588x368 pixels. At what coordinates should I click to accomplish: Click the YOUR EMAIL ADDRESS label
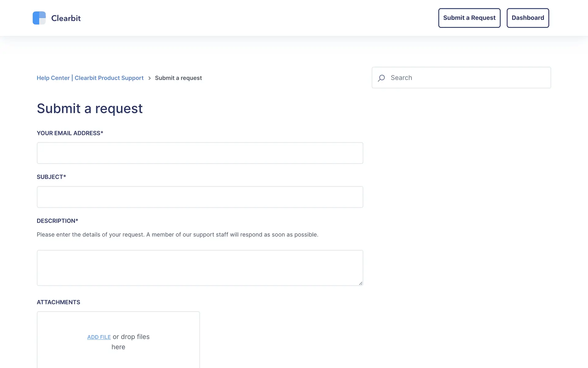click(70, 133)
